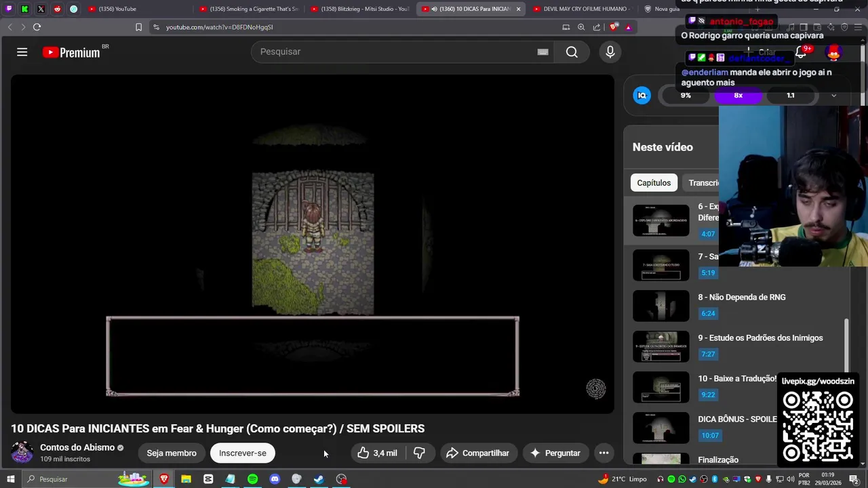Click the Windows taskbar Pesquisar search box
868x488 pixels.
(x=88, y=479)
